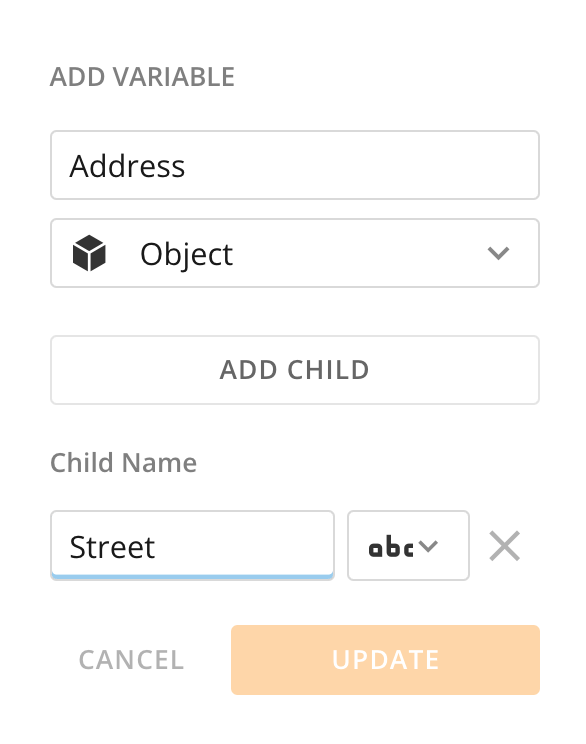Open the Object variable type dropdown
The height and width of the screenshot is (744, 586).
pyautogui.click(x=295, y=253)
